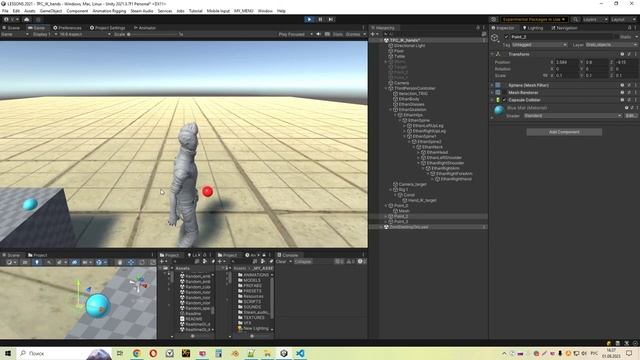
Task: Switch to the Animator tab
Action: [x=145, y=28]
